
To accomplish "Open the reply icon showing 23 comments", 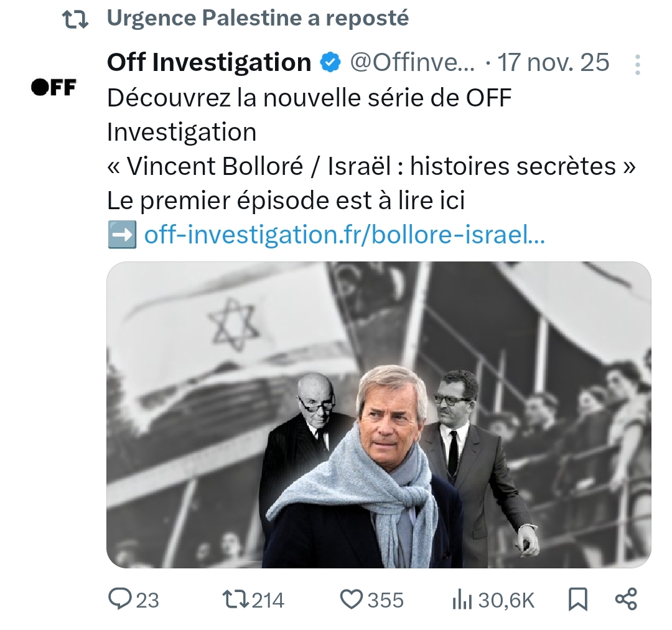I will click(120, 599).
